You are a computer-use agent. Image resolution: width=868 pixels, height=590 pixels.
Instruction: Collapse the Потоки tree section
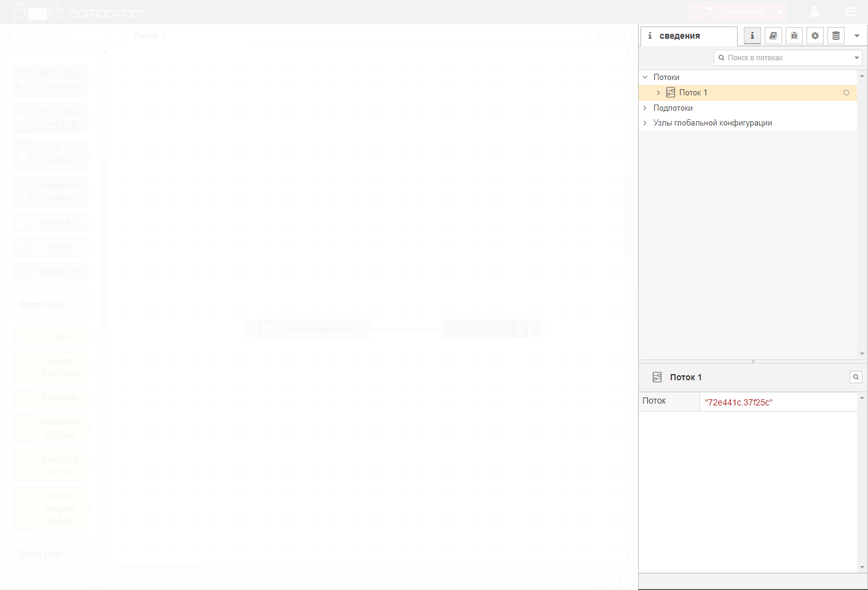(x=645, y=78)
